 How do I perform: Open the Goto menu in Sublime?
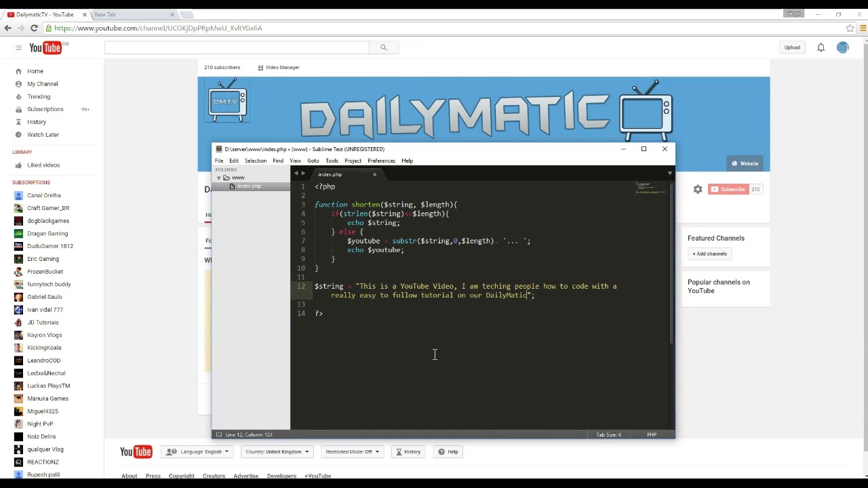[313, 161]
